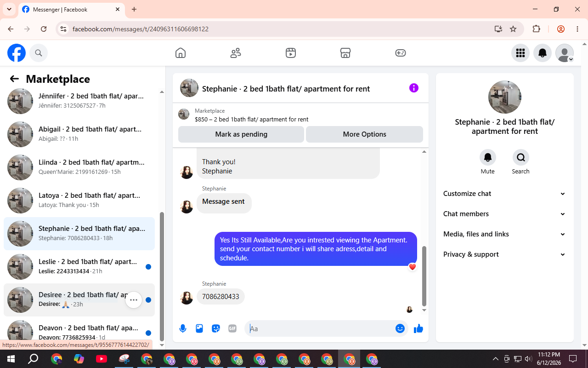
Task: Open conversation information purple icon
Action: [x=414, y=88]
